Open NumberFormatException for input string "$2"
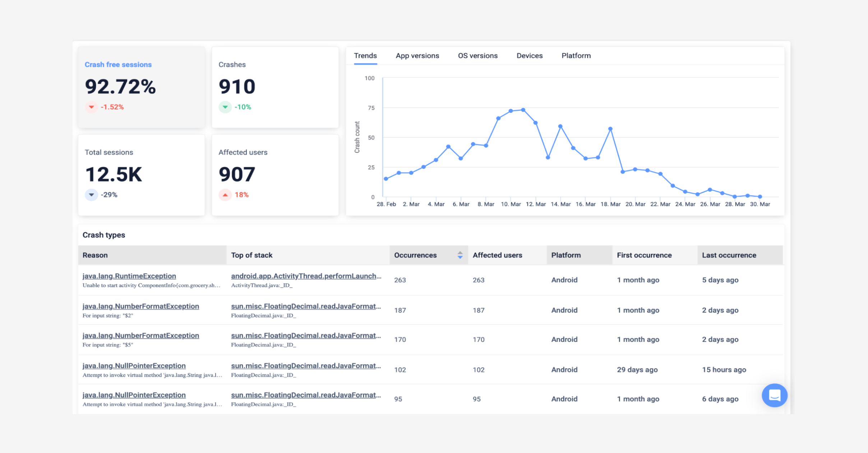 (141, 306)
